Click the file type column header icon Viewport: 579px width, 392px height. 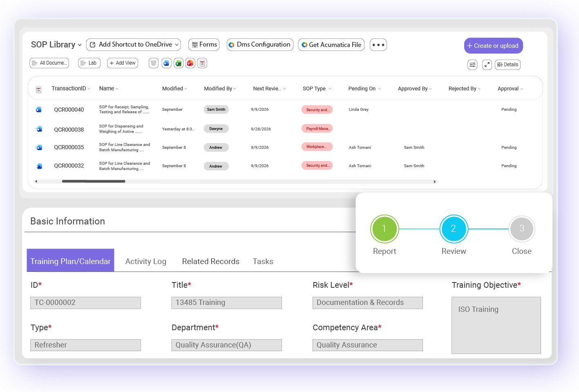coord(39,89)
